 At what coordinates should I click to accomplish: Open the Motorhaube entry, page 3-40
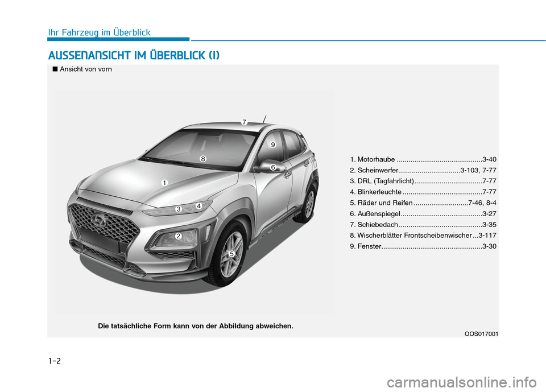424,159
